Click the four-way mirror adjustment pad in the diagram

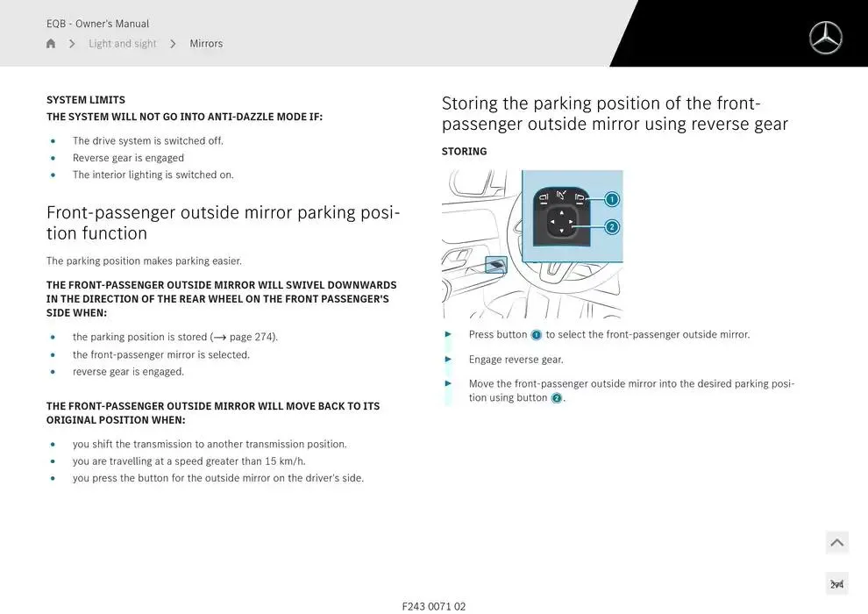(560, 223)
